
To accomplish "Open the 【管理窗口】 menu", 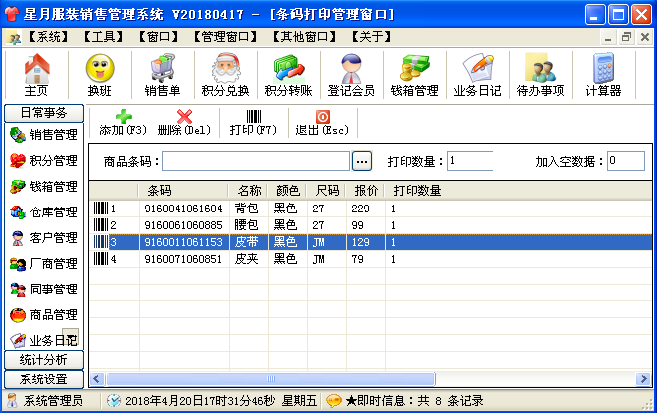I will click(x=225, y=37).
